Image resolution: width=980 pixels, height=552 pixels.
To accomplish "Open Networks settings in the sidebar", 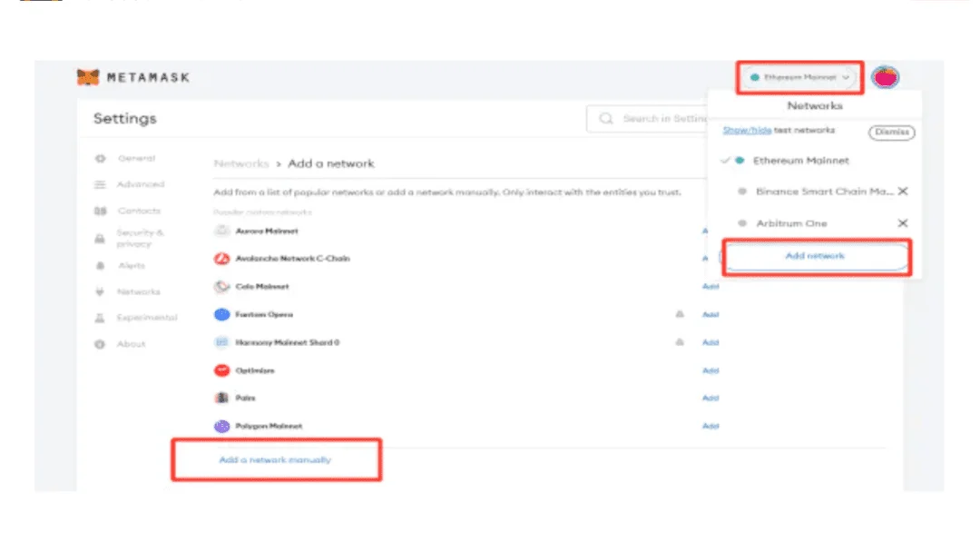I will [x=128, y=292].
